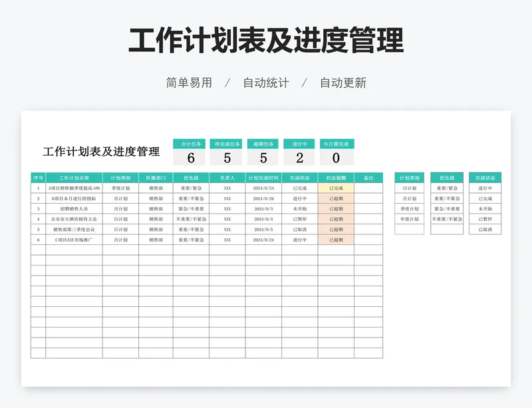Select the 进行中 count value 2
This screenshot has width=532, height=408.
coord(300,158)
